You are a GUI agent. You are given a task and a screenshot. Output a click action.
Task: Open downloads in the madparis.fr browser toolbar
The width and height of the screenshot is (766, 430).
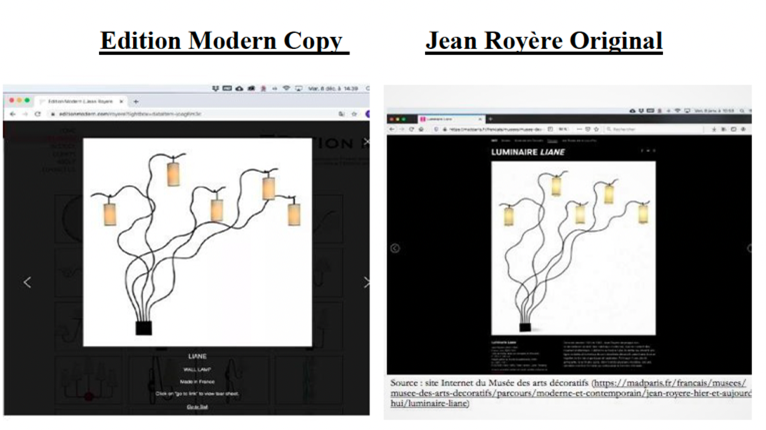714,129
